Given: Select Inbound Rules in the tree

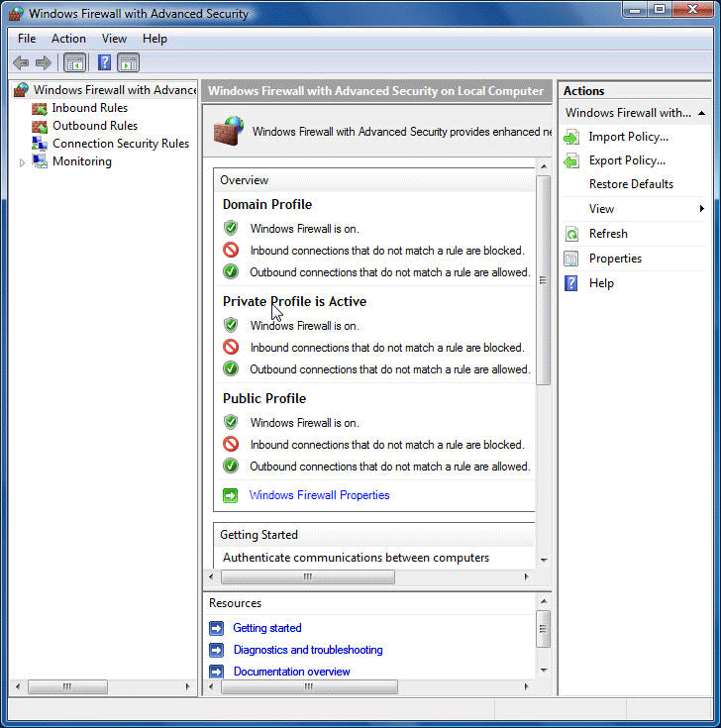Looking at the screenshot, I should pyautogui.click(x=90, y=108).
